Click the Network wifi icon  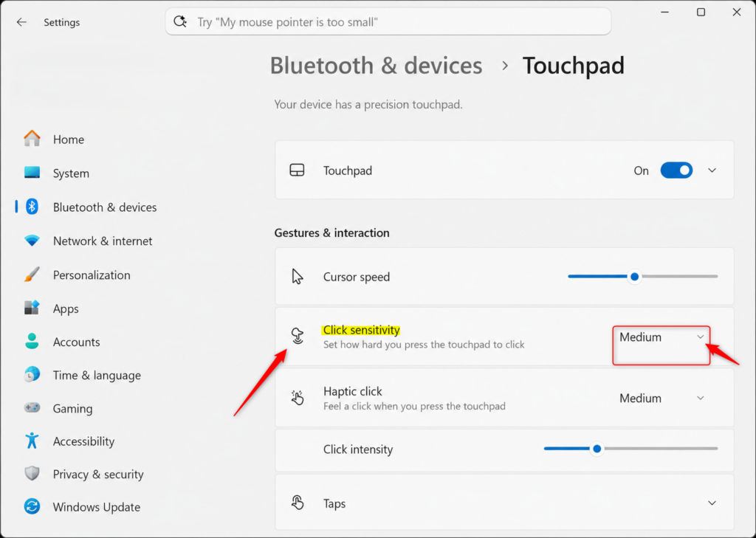[32, 241]
